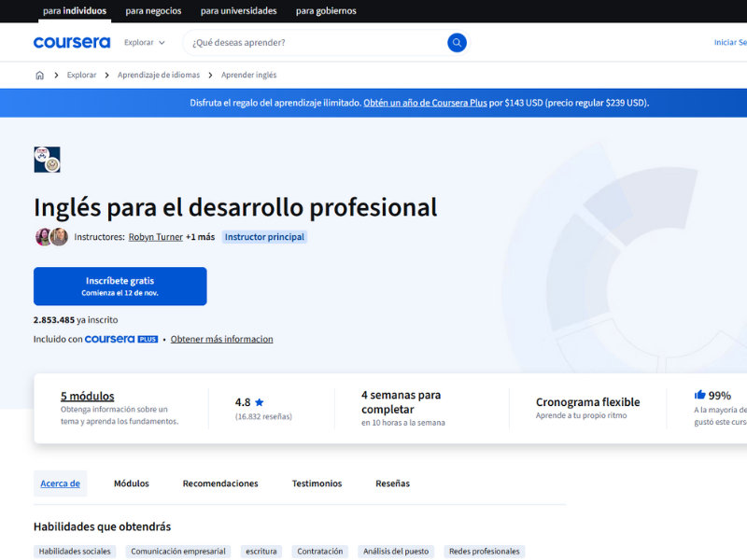
Task: Click the blue search magnifier icon
Action: tap(456, 42)
